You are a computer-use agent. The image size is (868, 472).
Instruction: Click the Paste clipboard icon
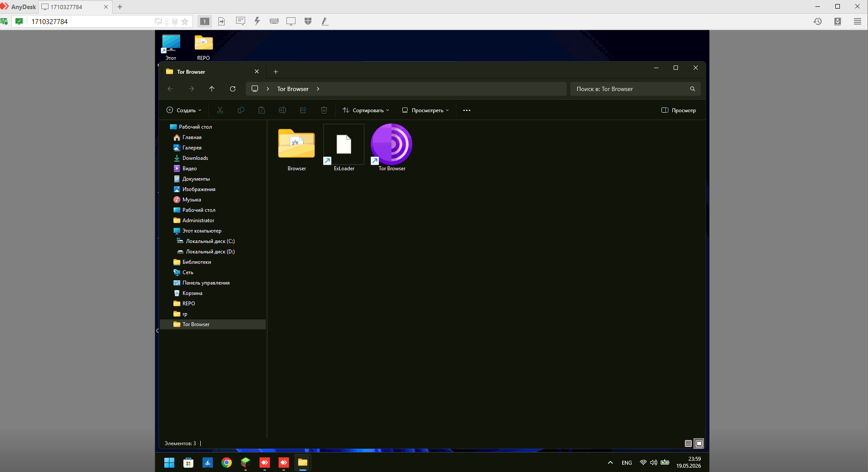point(261,110)
